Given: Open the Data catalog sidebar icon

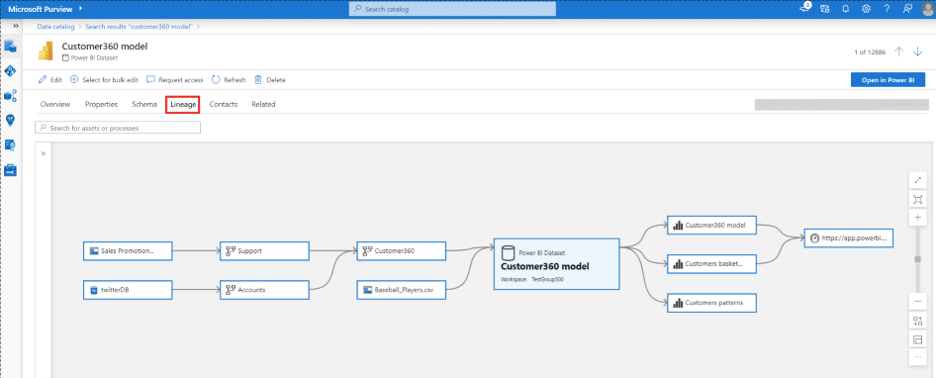Looking at the screenshot, I should click(11, 46).
